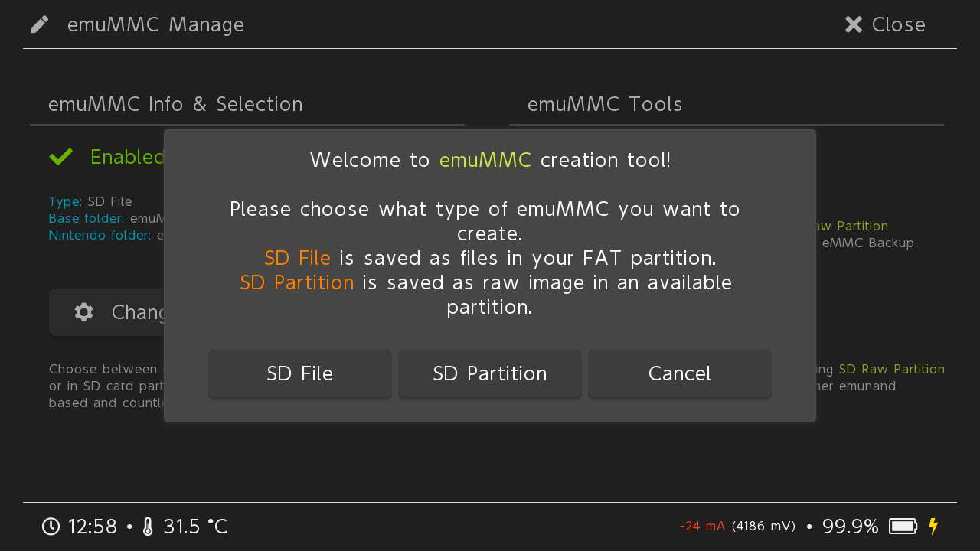Select the emuMMC Info & Selection heading

point(175,104)
